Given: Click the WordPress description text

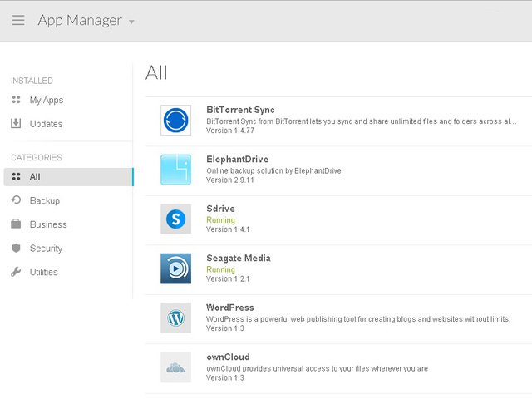Looking at the screenshot, I should [358, 319].
